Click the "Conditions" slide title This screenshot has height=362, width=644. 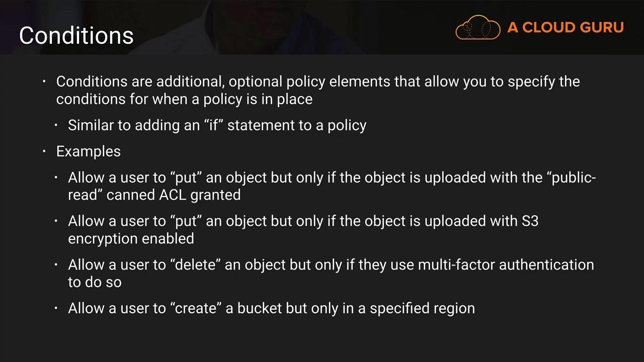[x=76, y=36]
